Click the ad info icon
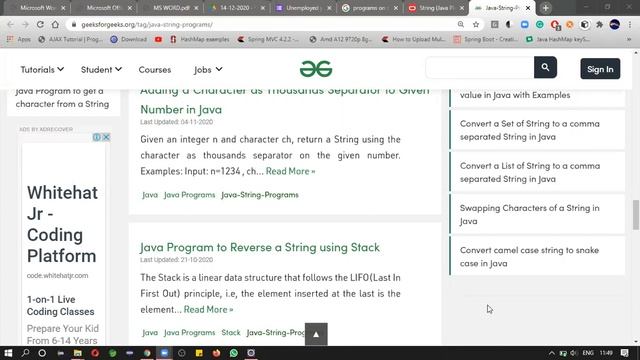The width and height of the screenshot is (640, 360). pyautogui.click(x=97, y=137)
